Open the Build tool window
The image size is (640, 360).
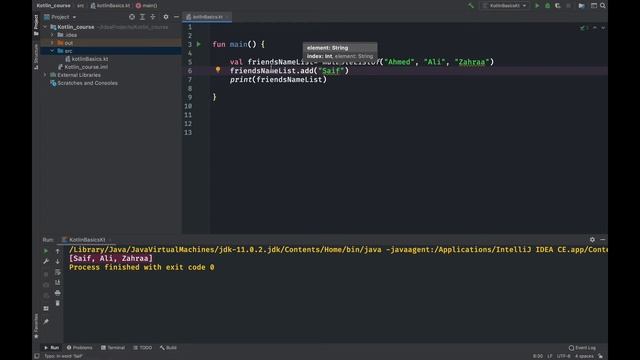[168, 348]
